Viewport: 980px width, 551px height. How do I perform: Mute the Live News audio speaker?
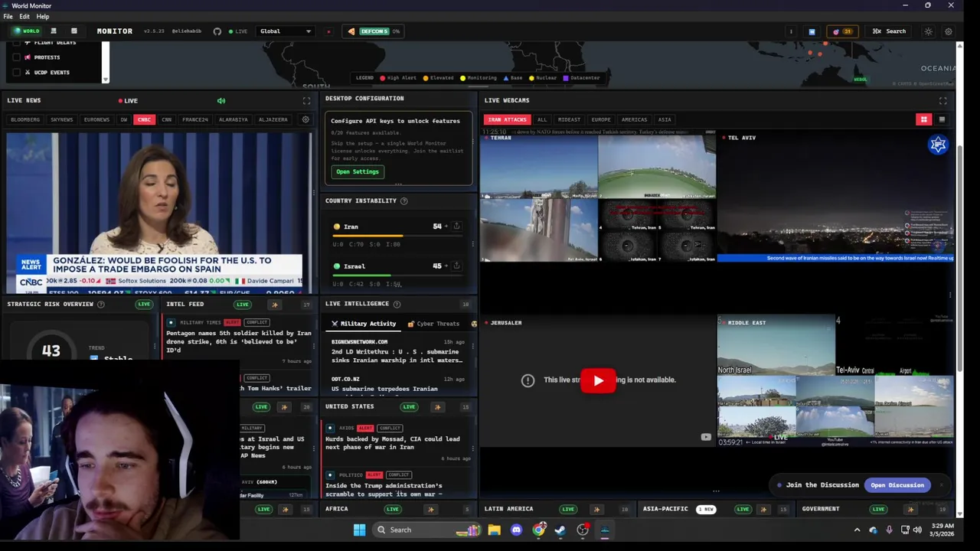pyautogui.click(x=221, y=100)
